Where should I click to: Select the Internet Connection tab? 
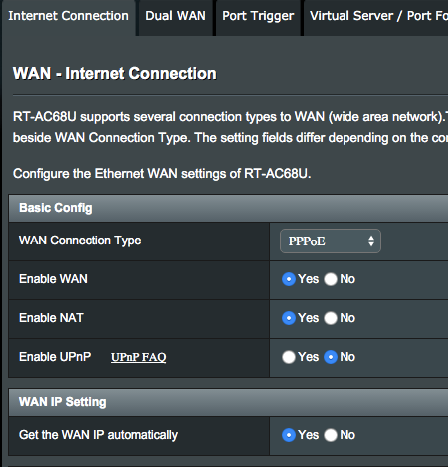coord(68,17)
